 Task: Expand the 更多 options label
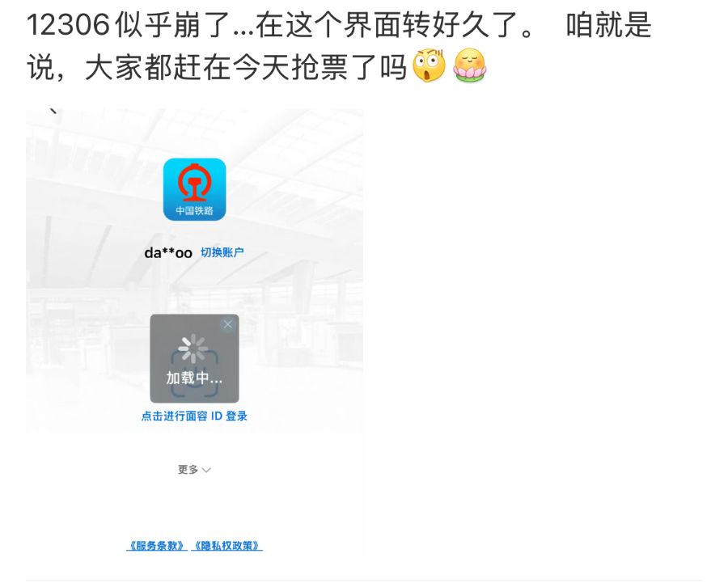coord(188,470)
